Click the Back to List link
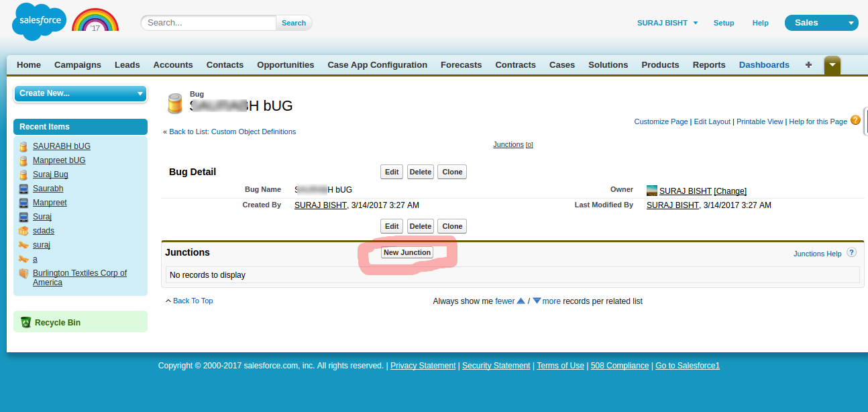The height and width of the screenshot is (412, 868). (x=232, y=132)
